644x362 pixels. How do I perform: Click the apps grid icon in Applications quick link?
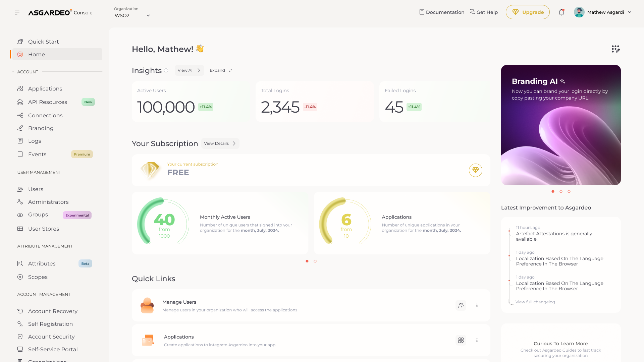pyautogui.click(x=461, y=340)
